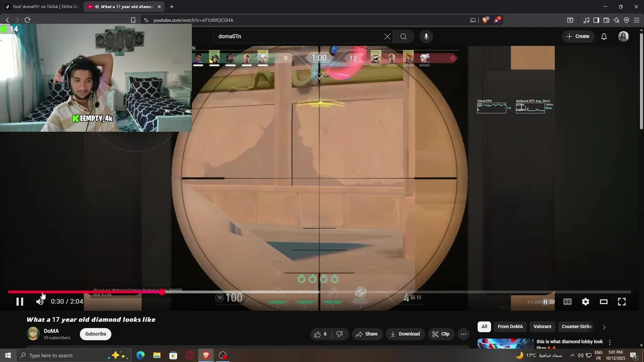Open the weather widget showing 17°C
Screen dimensions: 644x362
[539, 355]
